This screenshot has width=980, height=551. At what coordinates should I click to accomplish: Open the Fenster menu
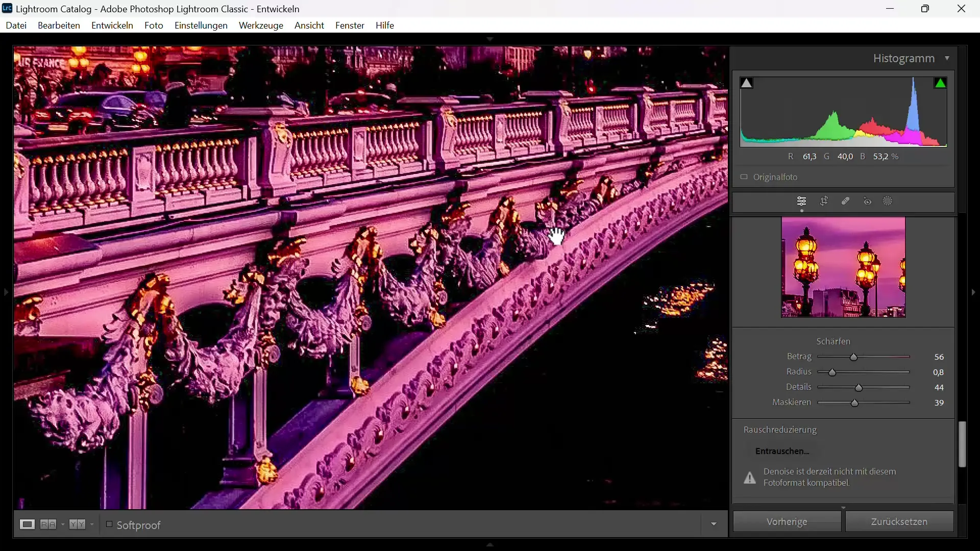(350, 26)
